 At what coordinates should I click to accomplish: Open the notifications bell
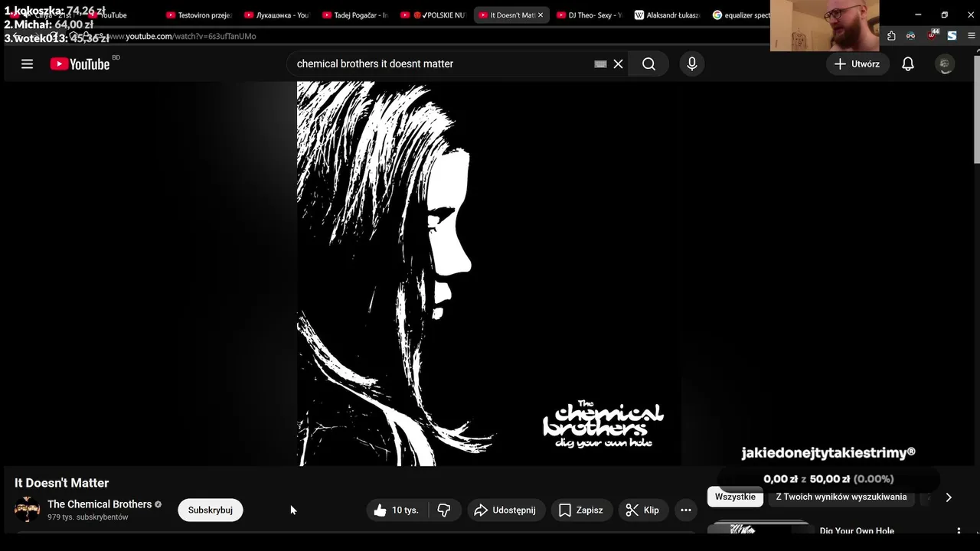pos(907,64)
